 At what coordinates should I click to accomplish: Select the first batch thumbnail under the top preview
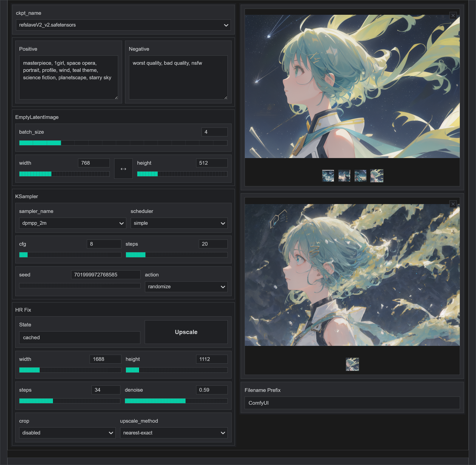(328, 176)
